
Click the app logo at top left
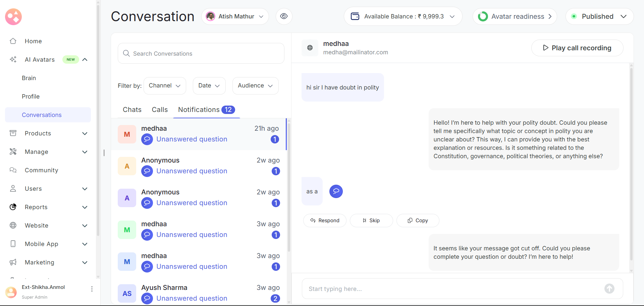pos(13,17)
